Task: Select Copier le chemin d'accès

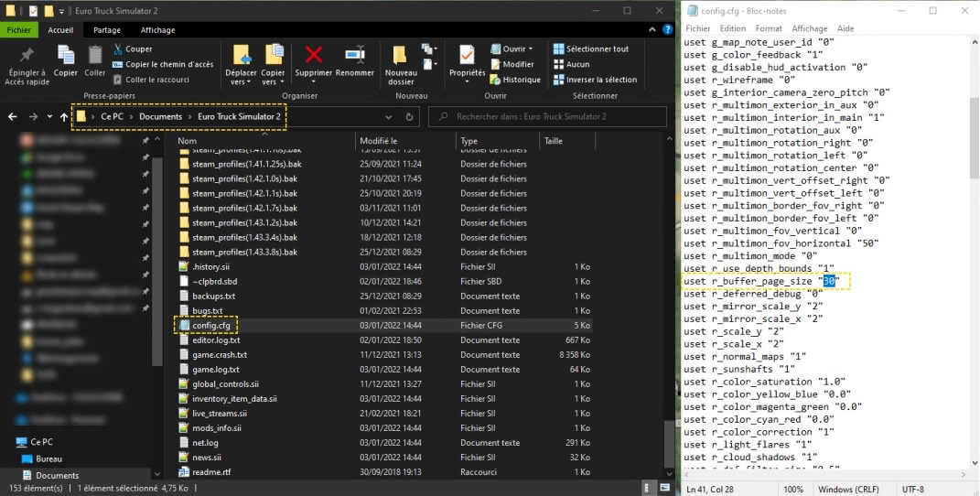Action: coord(163,64)
